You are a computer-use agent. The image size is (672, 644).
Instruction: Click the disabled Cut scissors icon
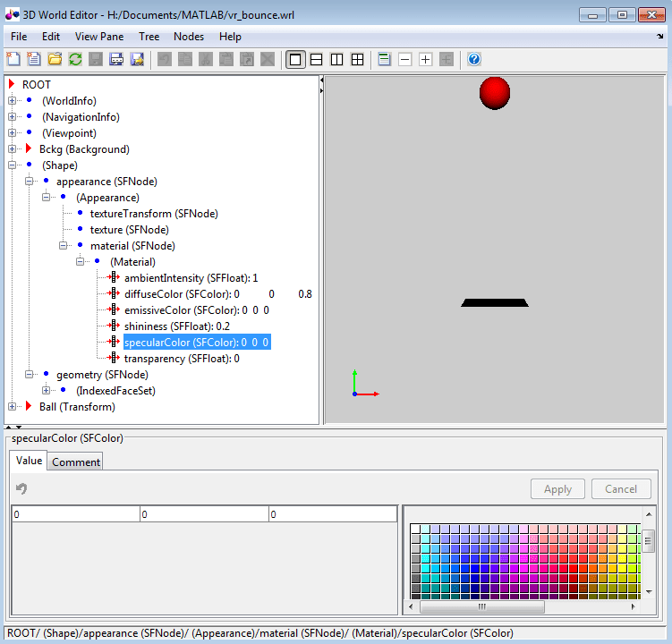coord(206,59)
